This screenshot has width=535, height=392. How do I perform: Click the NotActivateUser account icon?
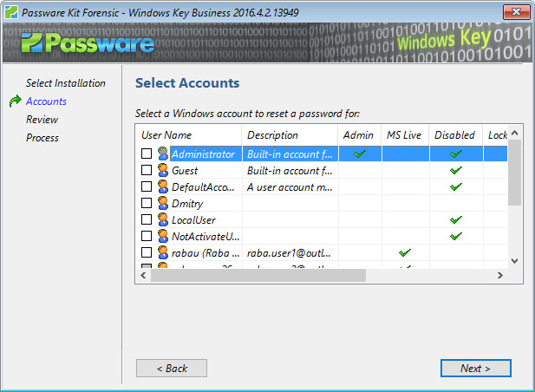coord(163,236)
